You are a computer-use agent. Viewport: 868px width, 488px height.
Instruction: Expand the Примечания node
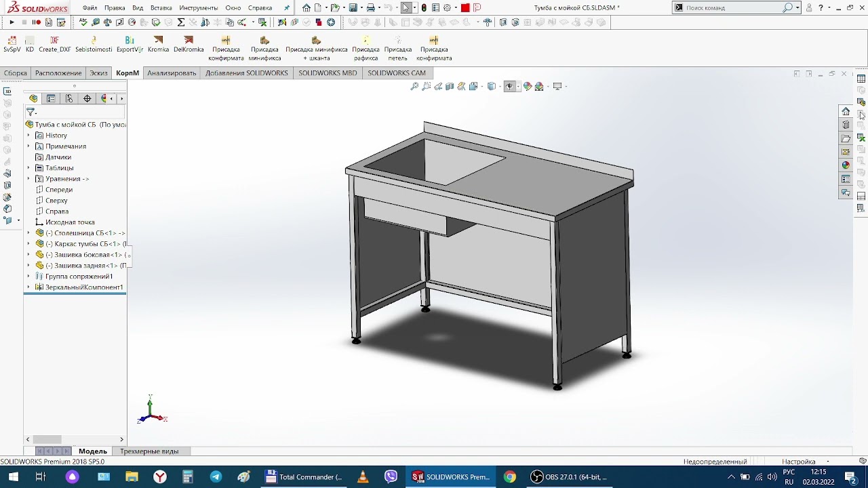(28, 146)
